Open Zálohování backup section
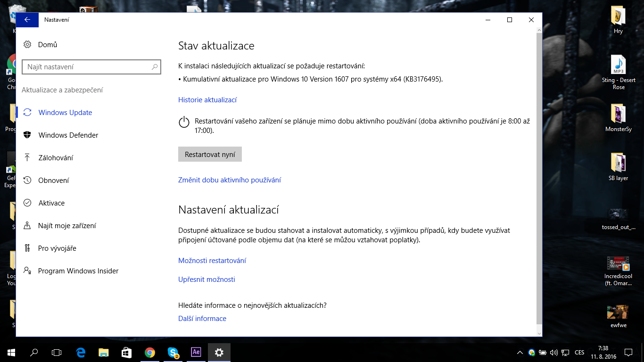 (x=56, y=158)
